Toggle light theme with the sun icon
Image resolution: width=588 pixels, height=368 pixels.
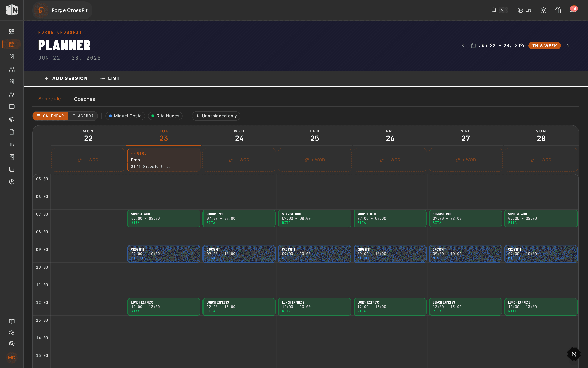[544, 10]
